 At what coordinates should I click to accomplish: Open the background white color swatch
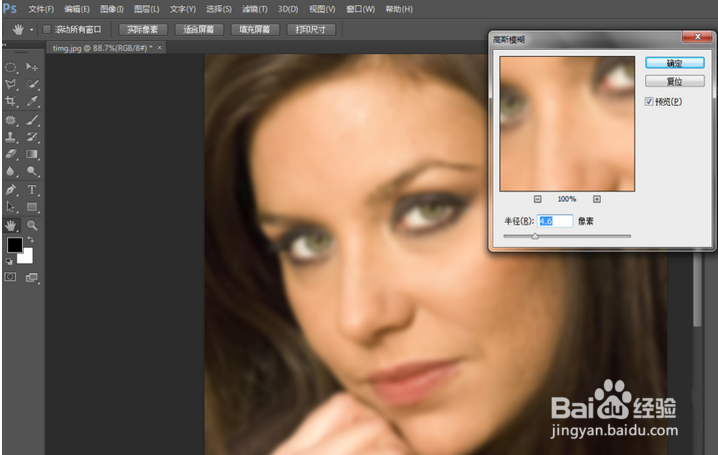pyautogui.click(x=27, y=258)
